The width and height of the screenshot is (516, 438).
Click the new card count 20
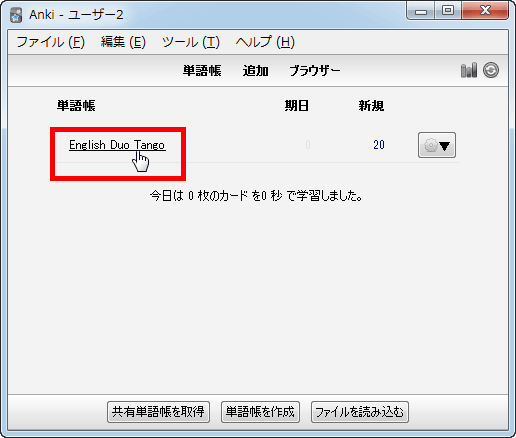(x=379, y=145)
